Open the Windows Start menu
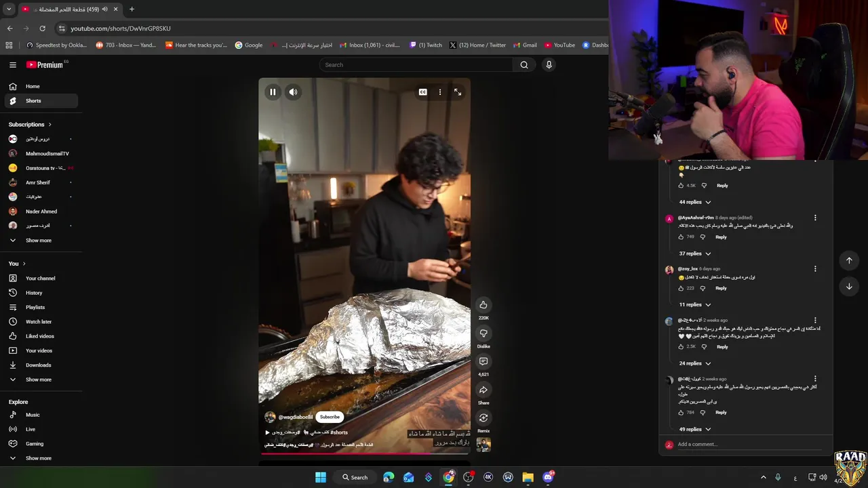 coord(320,477)
